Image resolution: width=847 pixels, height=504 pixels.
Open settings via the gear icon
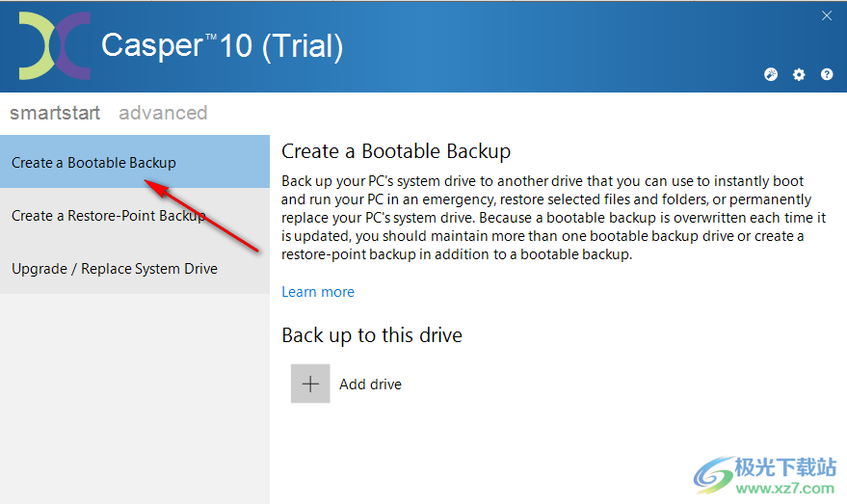[799, 75]
